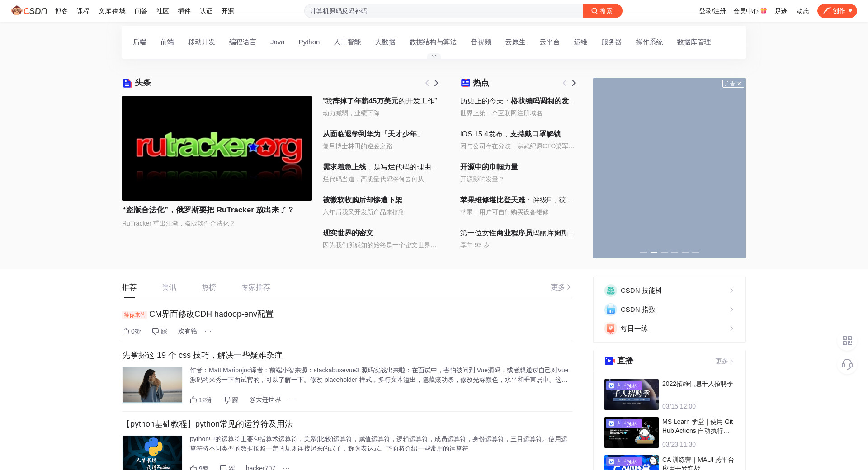
Task: Open the 登录/注册 link
Action: pyautogui.click(x=712, y=11)
